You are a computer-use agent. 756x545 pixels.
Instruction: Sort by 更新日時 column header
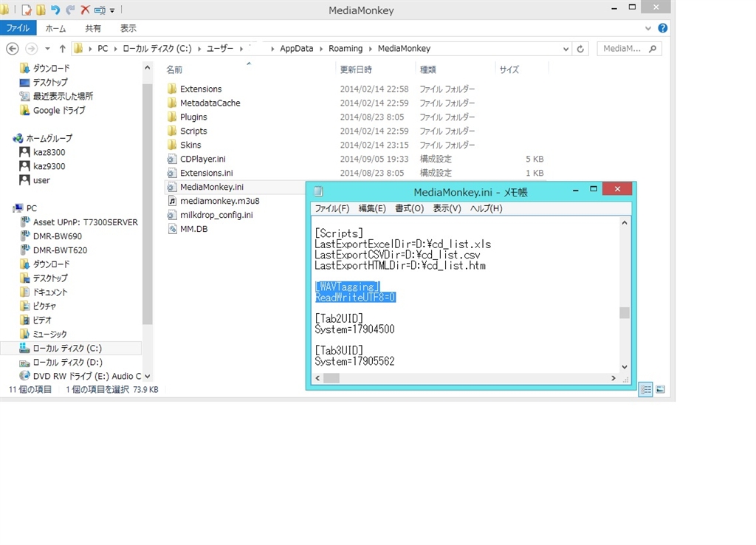pyautogui.click(x=356, y=69)
